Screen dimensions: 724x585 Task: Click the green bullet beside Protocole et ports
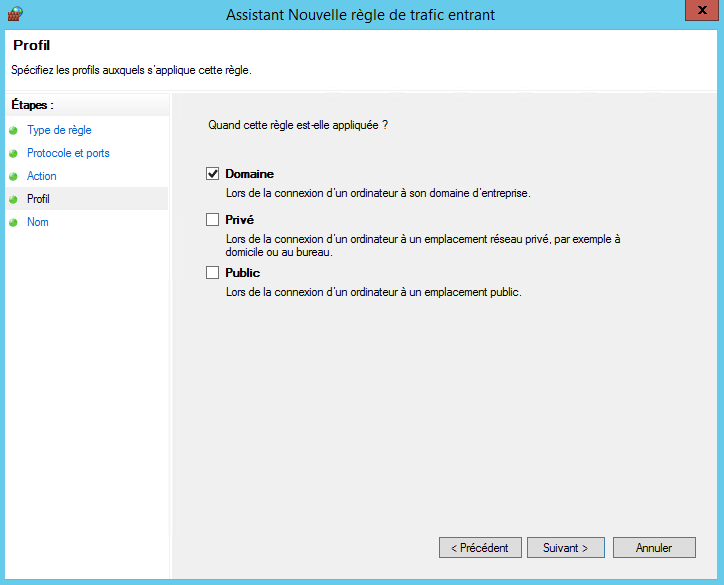coord(13,154)
